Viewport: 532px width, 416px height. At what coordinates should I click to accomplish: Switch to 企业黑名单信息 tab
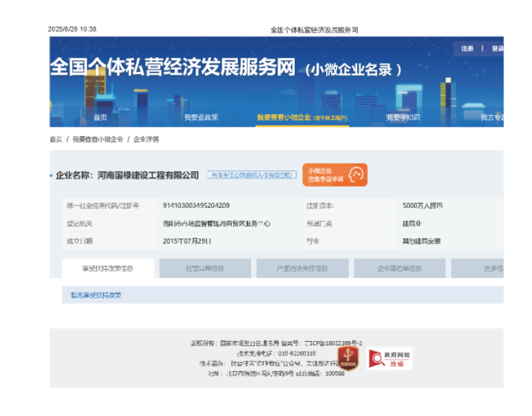399,269
